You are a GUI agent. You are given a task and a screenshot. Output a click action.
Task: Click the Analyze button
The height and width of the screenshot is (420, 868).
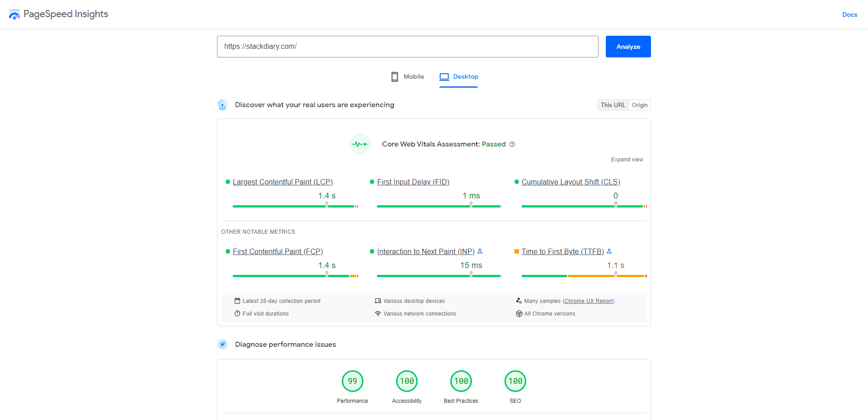click(628, 47)
